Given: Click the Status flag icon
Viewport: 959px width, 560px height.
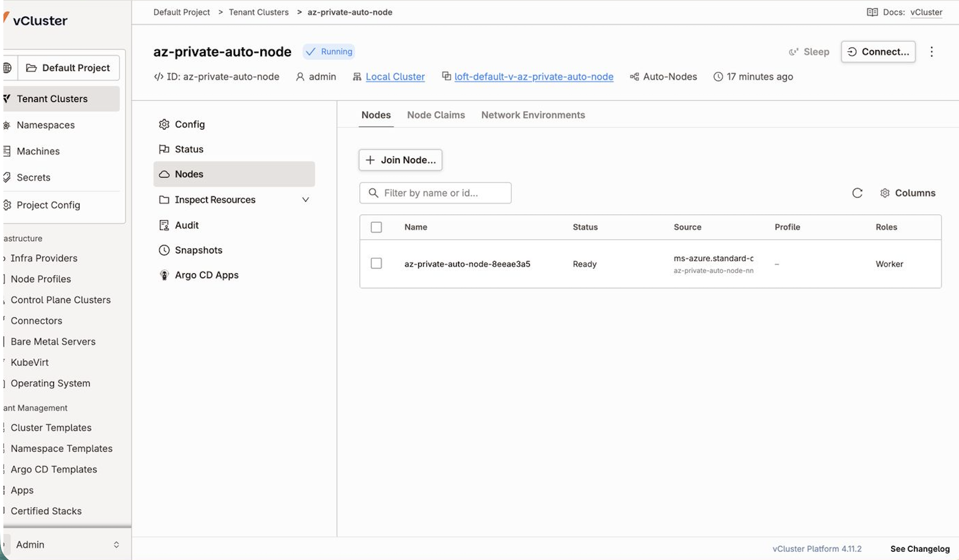Looking at the screenshot, I should [x=164, y=149].
